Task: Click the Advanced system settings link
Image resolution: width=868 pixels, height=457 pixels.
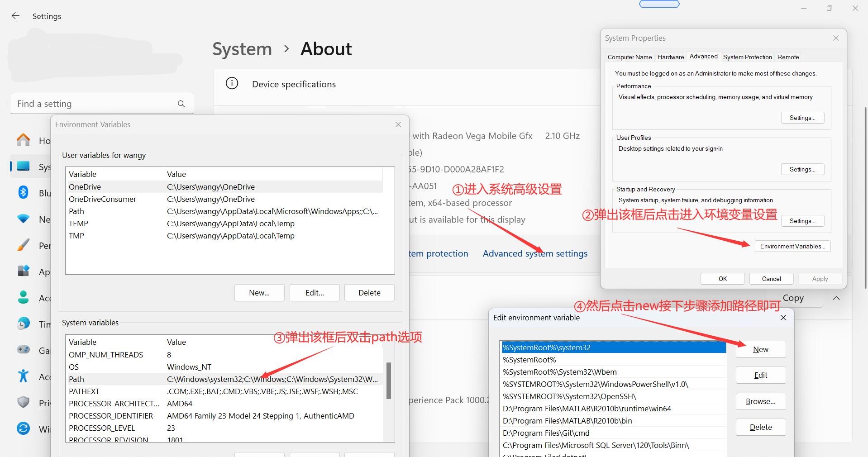Action: click(535, 253)
